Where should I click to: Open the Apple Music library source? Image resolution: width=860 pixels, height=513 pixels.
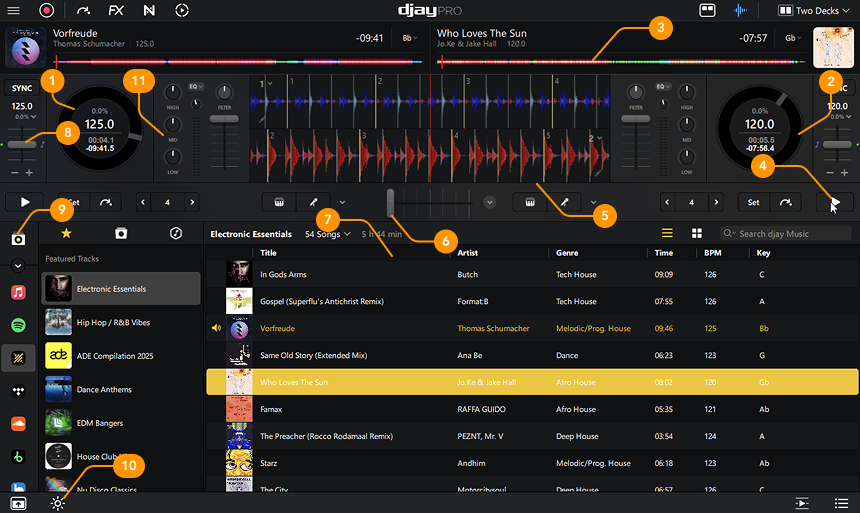[x=18, y=292]
